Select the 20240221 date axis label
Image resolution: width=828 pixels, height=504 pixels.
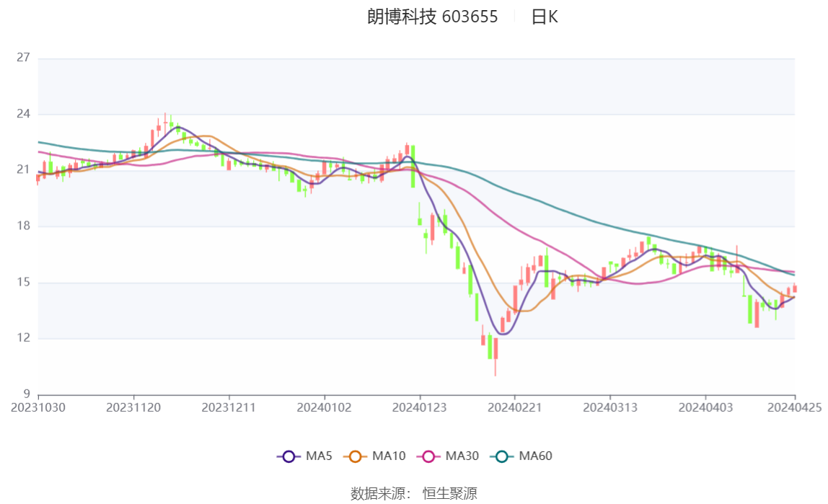(x=514, y=407)
